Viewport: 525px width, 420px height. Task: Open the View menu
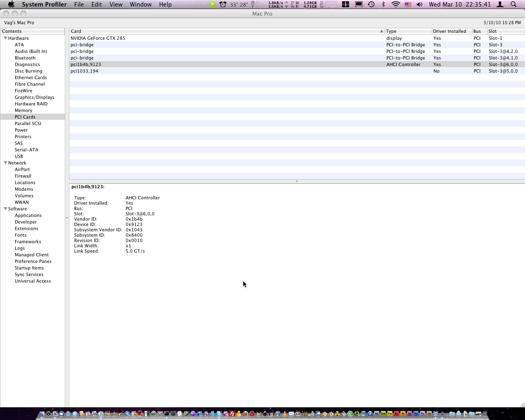[116, 5]
